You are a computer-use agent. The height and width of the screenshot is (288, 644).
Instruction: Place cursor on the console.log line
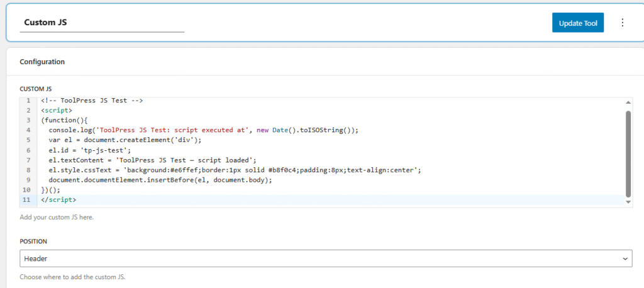click(204, 130)
